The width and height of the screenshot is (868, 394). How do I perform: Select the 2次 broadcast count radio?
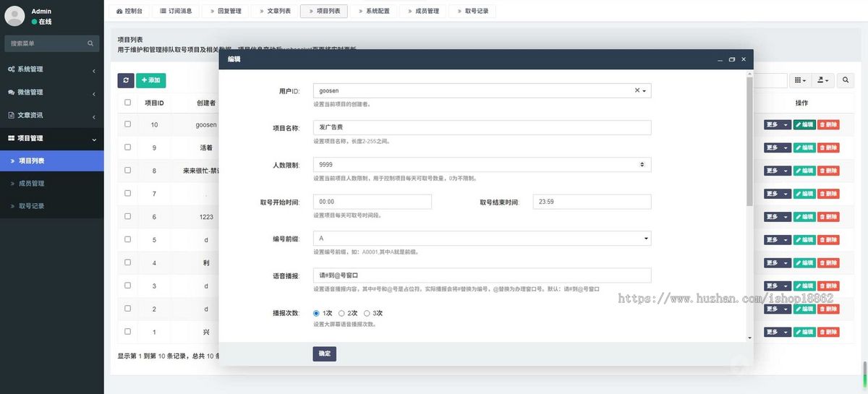pyautogui.click(x=341, y=313)
